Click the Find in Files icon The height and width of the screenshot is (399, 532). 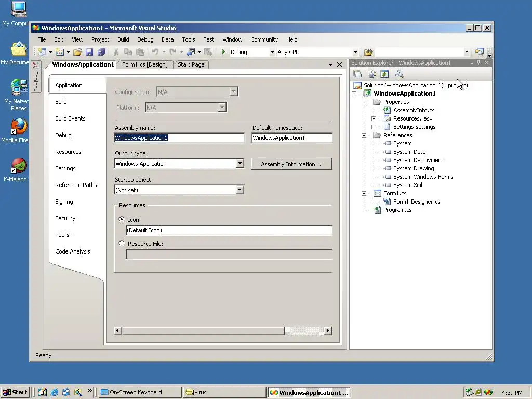pos(368,52)
